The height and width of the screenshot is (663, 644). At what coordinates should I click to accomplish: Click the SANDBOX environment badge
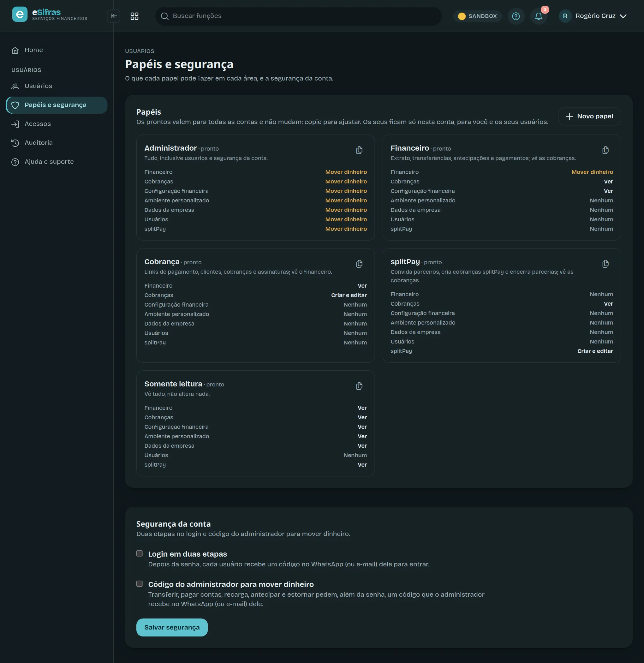tap(477, 16)
